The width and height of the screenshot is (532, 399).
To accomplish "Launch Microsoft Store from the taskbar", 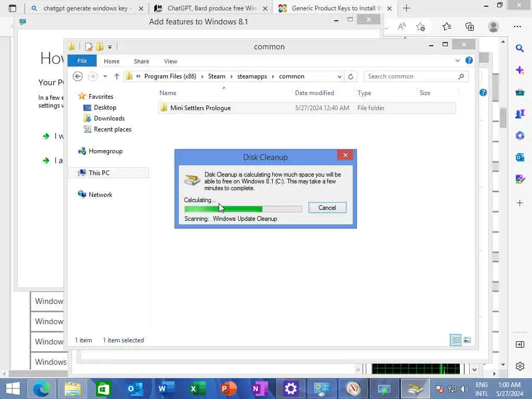I will point(103,389).
